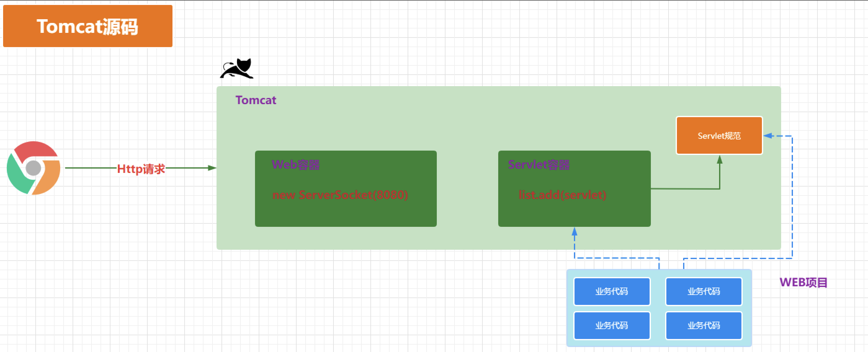
Task: Select the new ServerSocket(8080) text
Action: tap(340, 195)
